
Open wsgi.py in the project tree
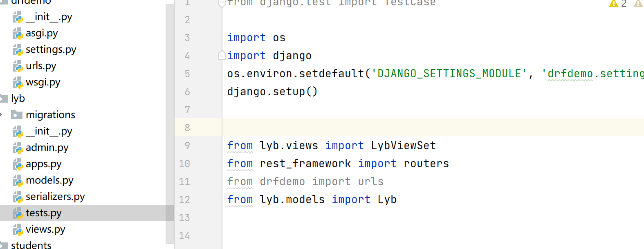[43, 82]
